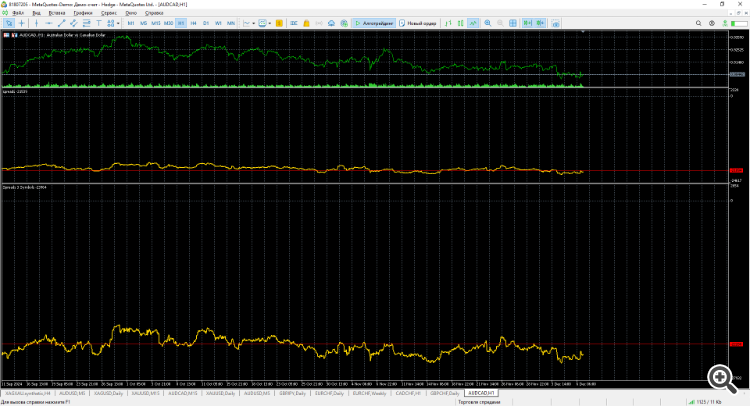Open the Файл menu
750x406 pixels.
18,13
